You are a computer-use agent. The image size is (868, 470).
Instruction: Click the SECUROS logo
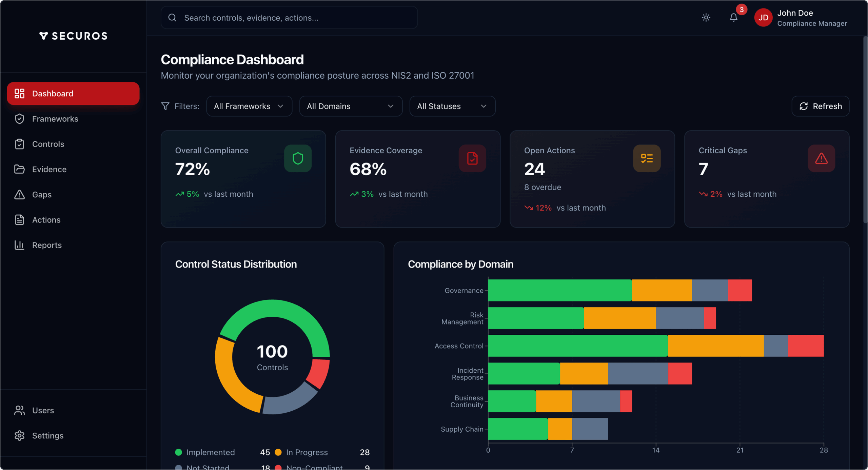[x=73, y=36]
